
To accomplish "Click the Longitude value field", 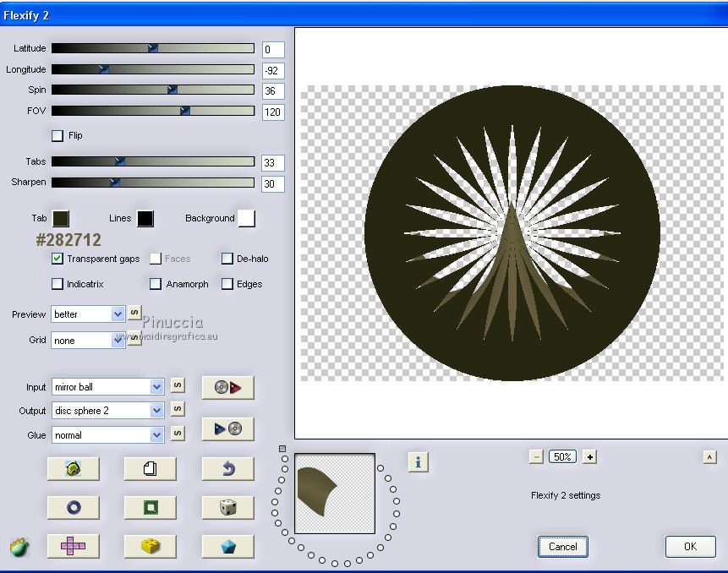I will [273, 70].
